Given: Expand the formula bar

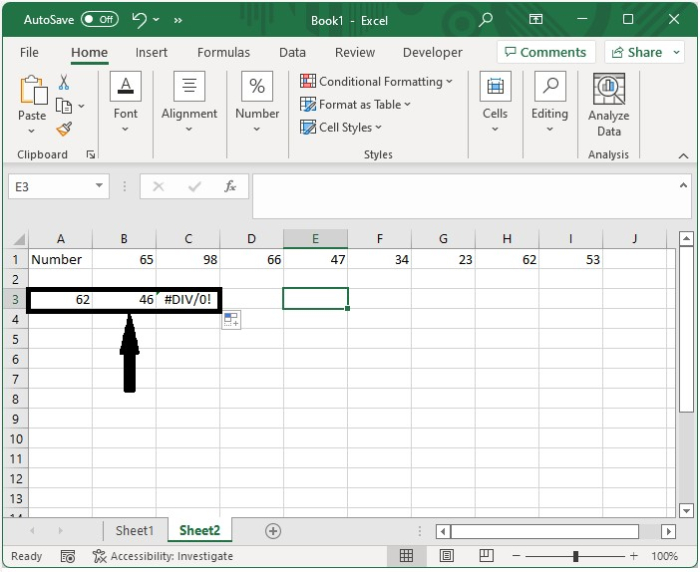Looking at the screenshot, I should (683, 185).
